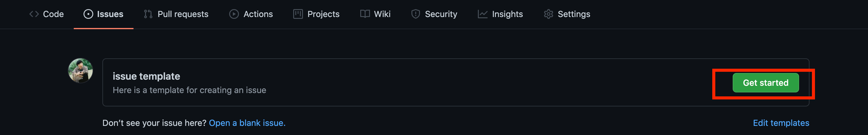Screen dimensions: 868x135
Task: Click the Issues circle-dot icon
Action: tap(88, 14)
